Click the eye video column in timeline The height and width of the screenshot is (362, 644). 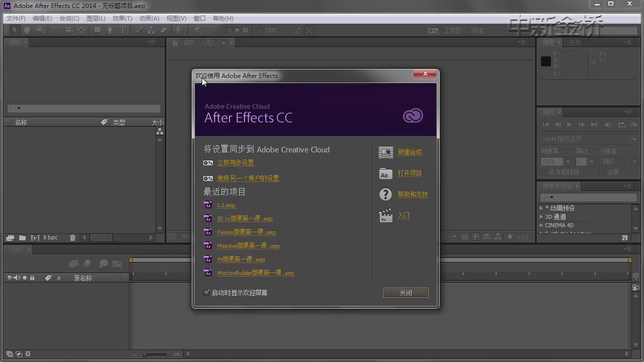point(10,278)
